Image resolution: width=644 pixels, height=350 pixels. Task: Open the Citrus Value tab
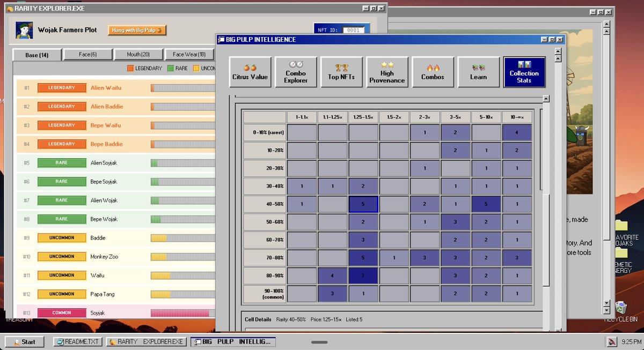click(x=250, y=72)
